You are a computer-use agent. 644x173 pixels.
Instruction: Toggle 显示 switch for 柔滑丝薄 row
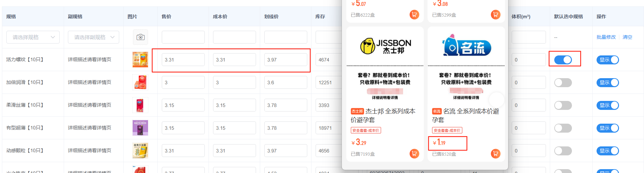tap(607, 105)
